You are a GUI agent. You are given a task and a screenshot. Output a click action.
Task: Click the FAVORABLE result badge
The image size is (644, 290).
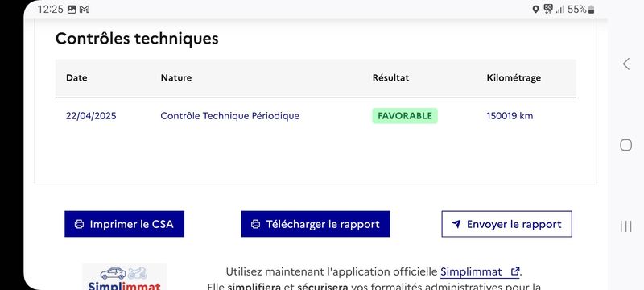(405, 116)
